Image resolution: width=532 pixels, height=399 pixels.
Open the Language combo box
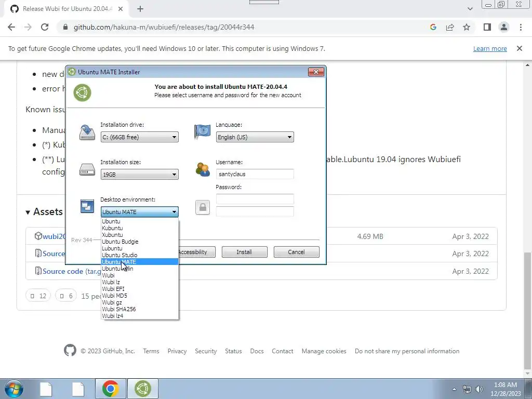pyautogui.click(x=255, y=137)
